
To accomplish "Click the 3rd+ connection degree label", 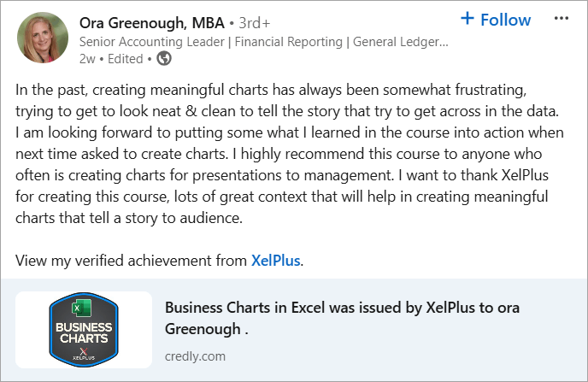I will 255,23.
